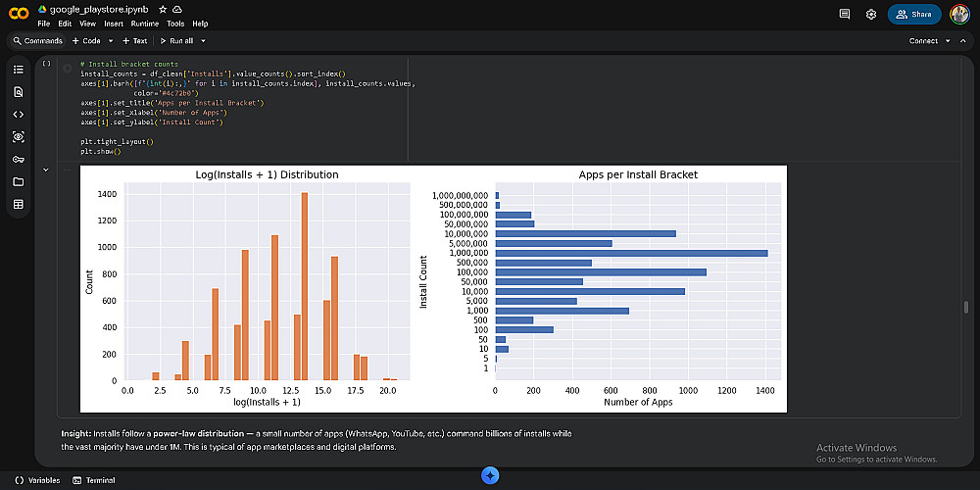Collapse the cell output chevron
Viewport: 980px width, 490px height.
click(x=45, y=171)
